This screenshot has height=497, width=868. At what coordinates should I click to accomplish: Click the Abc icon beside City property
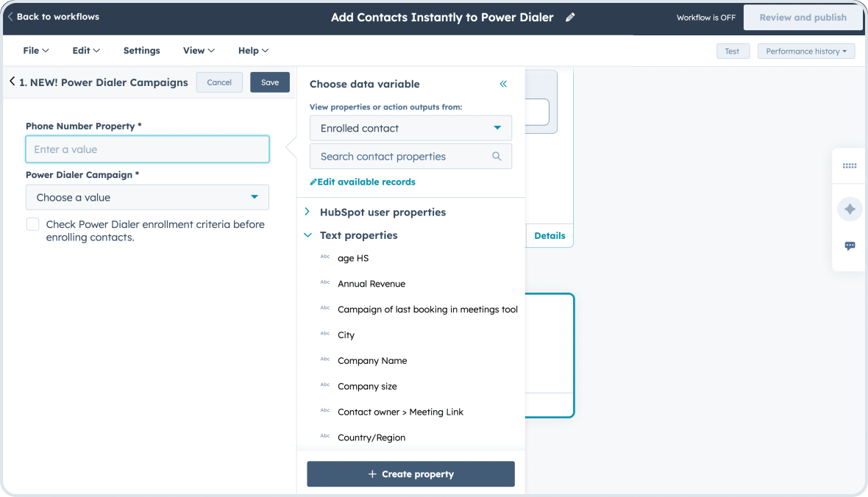325,335
